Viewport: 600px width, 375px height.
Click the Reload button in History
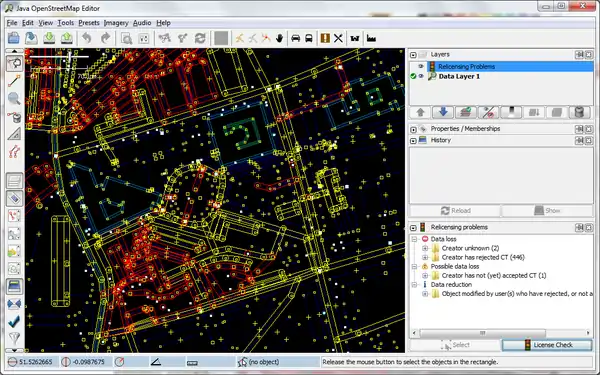point(455,210)
